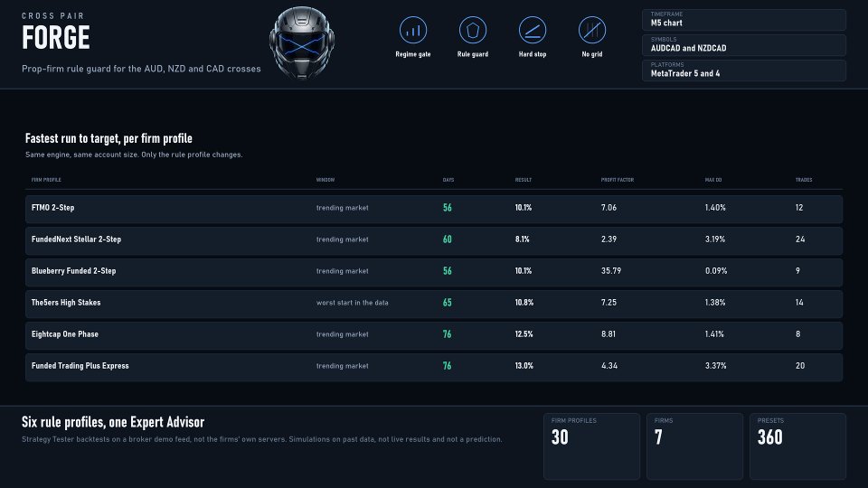Select the Eightcap One Phase row name

pos(65,333)
